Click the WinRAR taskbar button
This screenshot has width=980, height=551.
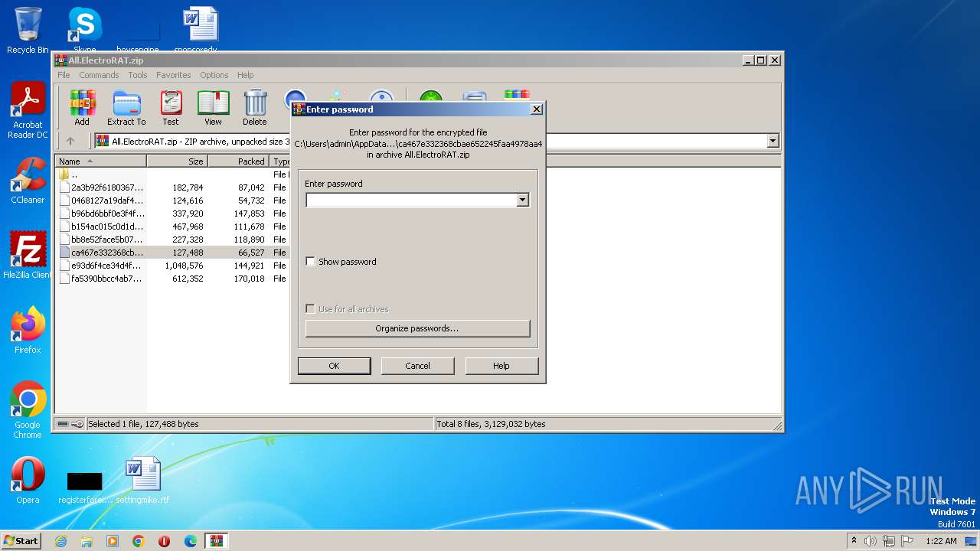click(217, 541)
